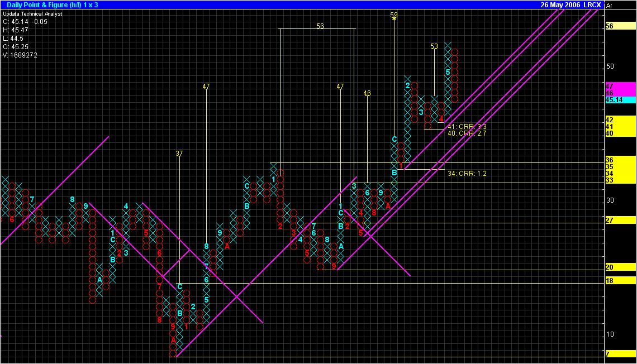Click the yellow 20 axis level marker
637x364 pixels.
pos(620,267)
